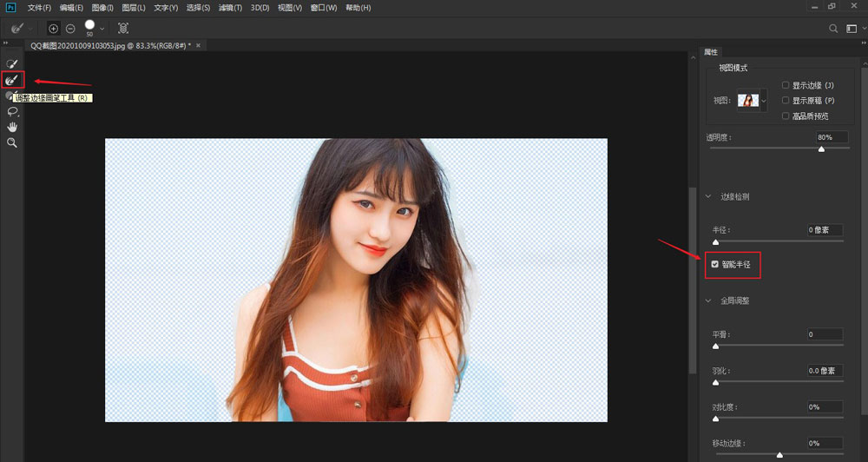Enable the 显示原稿 (P) checkbox
Screen dimensions: 868x462
[x=786, y=100]
